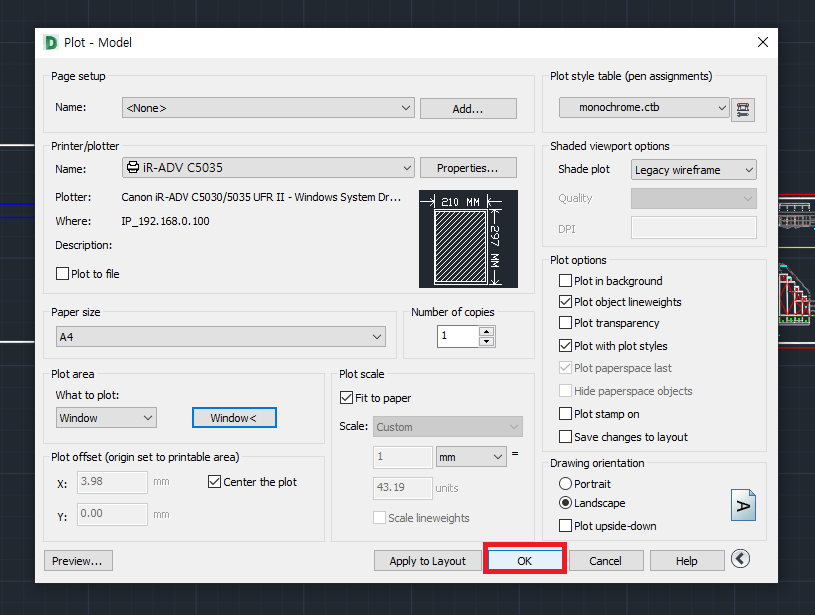The height and width of the screenshot is (615, 815).
Task: Turn on Plot stamp on
Action: pos(565,414)
